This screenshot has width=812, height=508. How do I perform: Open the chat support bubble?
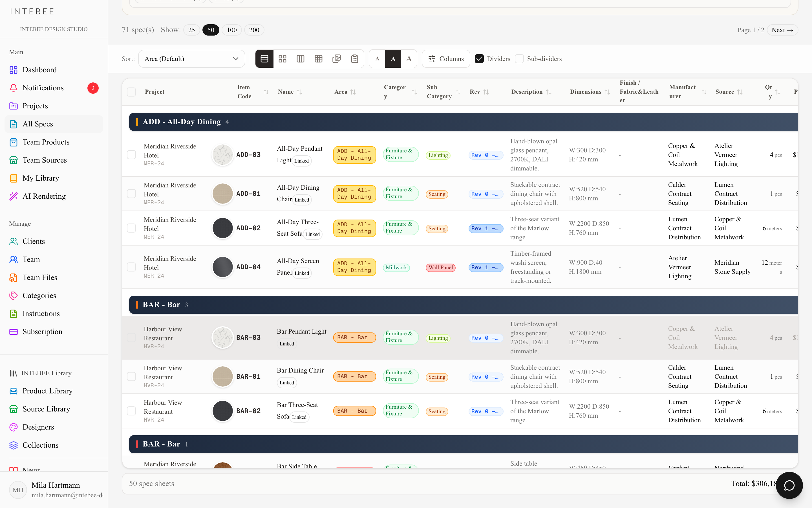[x=789, y=485]
